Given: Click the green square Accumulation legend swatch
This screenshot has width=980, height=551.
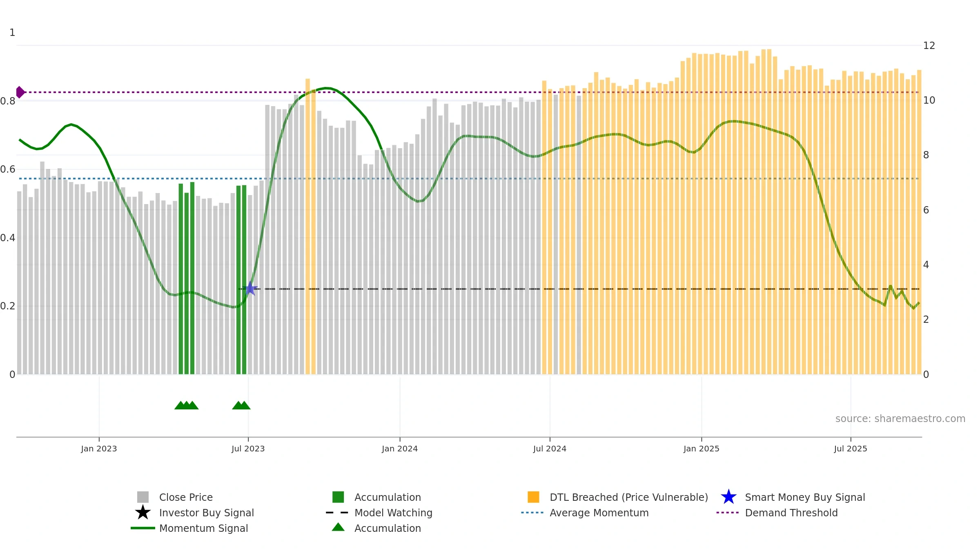Looking at the screenshot, I should [338, 497].
